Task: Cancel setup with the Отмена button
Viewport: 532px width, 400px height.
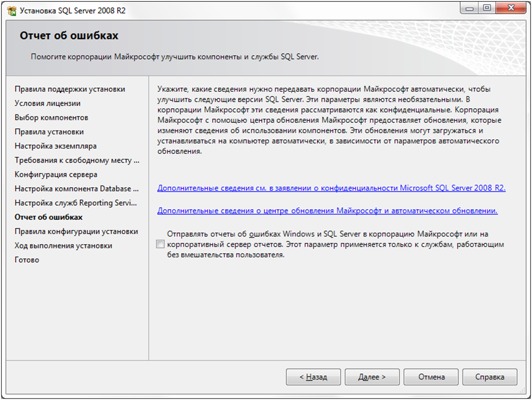Action: coord(431,377)
